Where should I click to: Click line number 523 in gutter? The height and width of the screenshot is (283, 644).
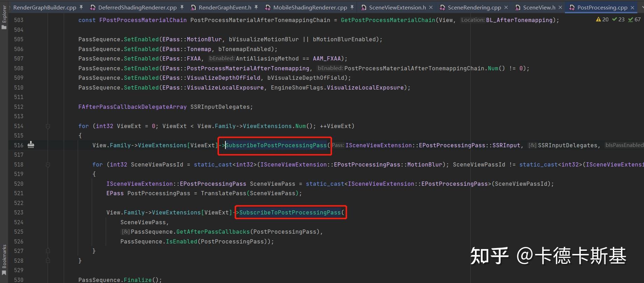click(x=19, y=212)
